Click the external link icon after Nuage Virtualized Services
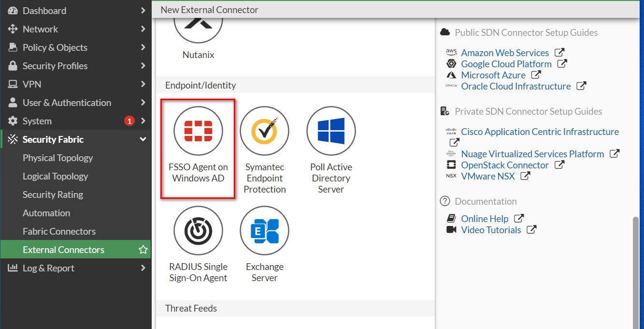644x329 pixels. click(615, 153)
